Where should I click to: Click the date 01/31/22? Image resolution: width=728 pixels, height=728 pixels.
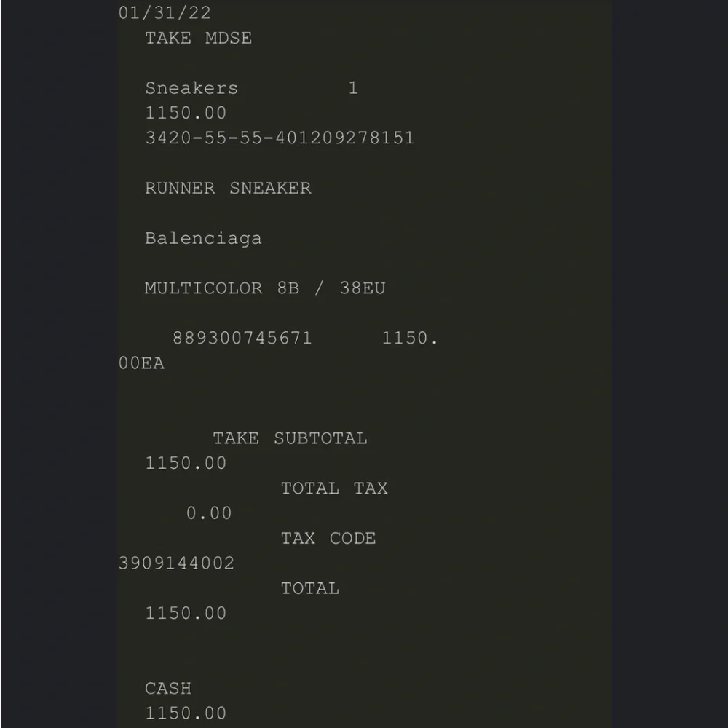165,13
